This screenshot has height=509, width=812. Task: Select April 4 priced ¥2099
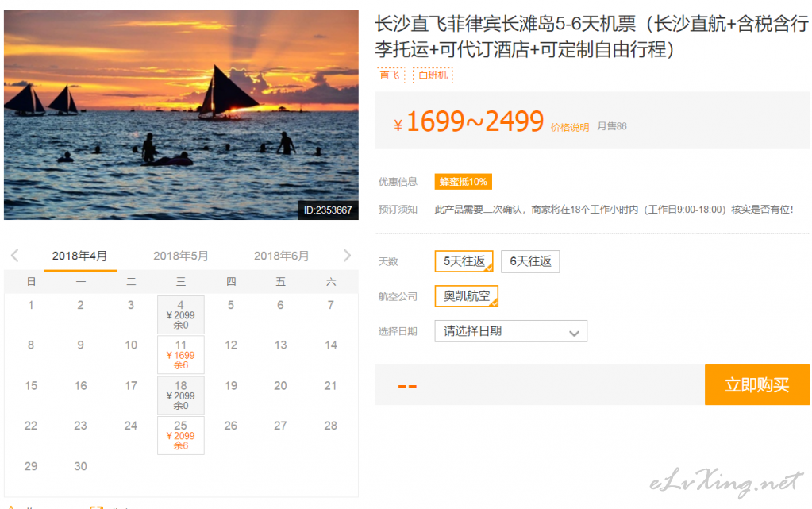pyautogui.click(x=181, y=314)
